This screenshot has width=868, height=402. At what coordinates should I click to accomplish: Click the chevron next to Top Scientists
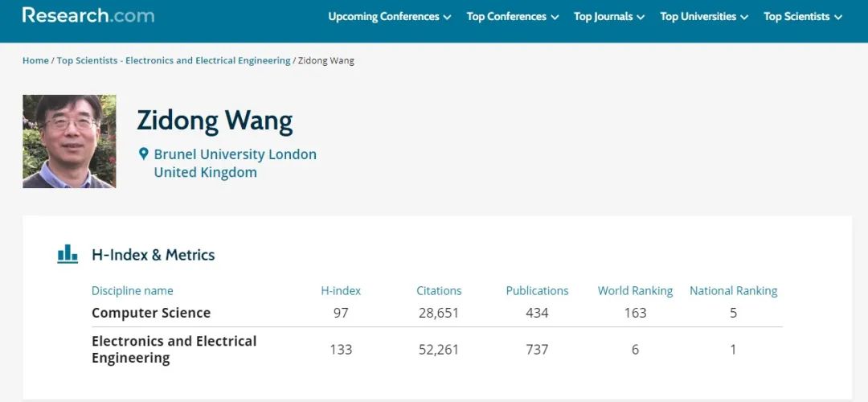pyautogui.click(x=838, y=17)
